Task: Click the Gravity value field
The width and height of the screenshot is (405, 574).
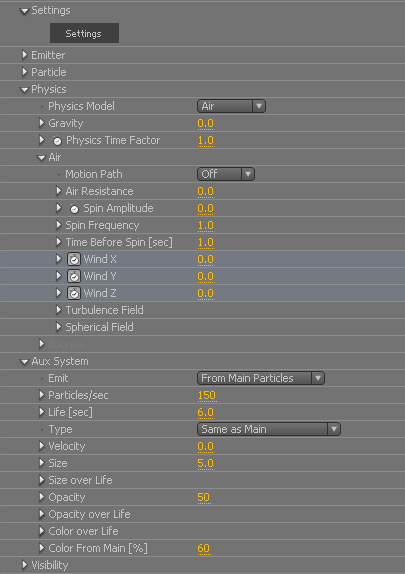Action: tap(205, 123)
